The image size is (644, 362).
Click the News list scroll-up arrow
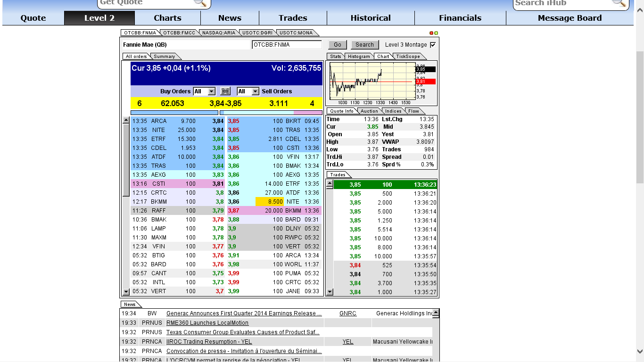(436, 313)
